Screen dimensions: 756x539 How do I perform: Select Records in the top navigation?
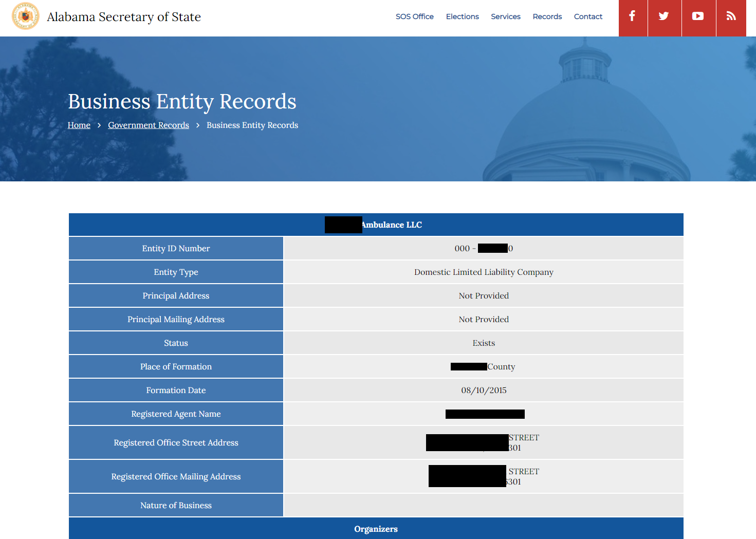point(547,16)
